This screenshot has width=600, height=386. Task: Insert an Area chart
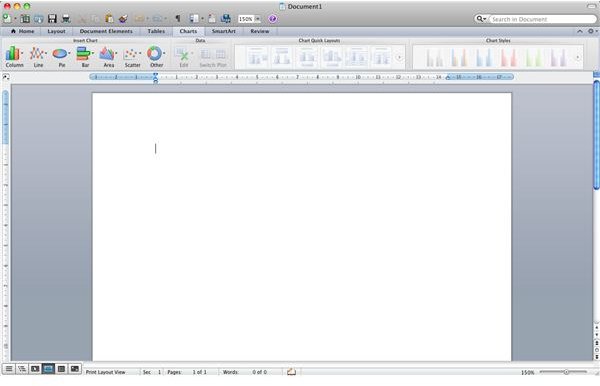click(x=108, y=57)
